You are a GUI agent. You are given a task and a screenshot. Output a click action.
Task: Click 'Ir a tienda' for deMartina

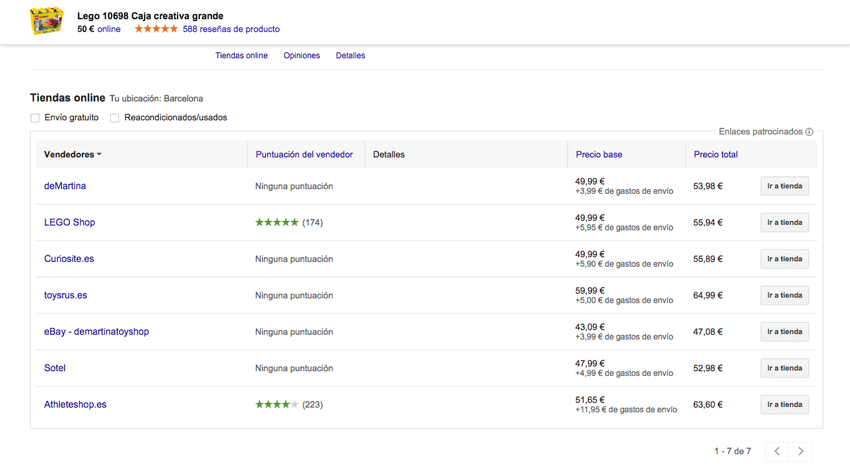[x=784, y=186]
